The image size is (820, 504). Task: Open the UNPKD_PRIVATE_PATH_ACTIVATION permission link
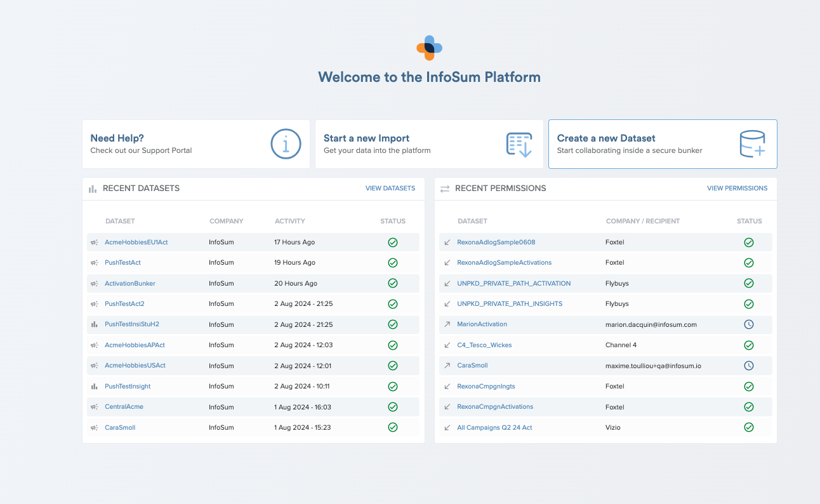[514, 284]
